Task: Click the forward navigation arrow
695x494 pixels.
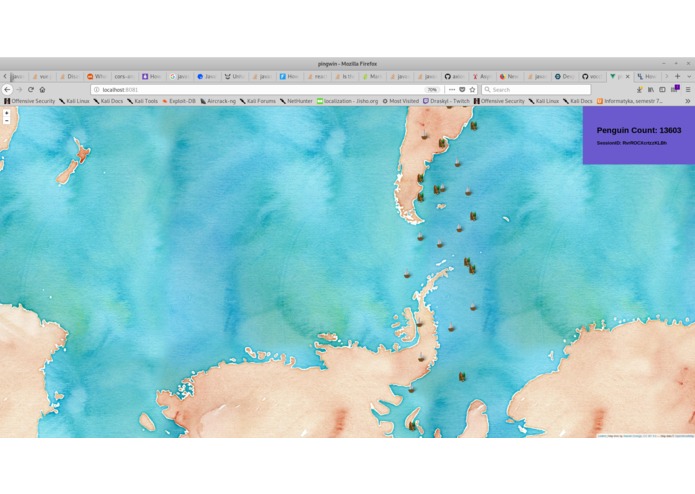Action: tap(20, 89)
